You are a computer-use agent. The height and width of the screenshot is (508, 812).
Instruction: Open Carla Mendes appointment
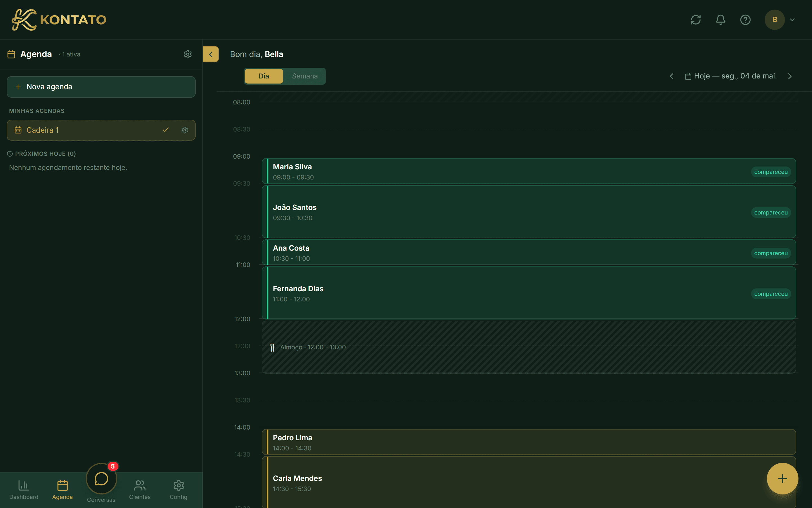point(529,483)
